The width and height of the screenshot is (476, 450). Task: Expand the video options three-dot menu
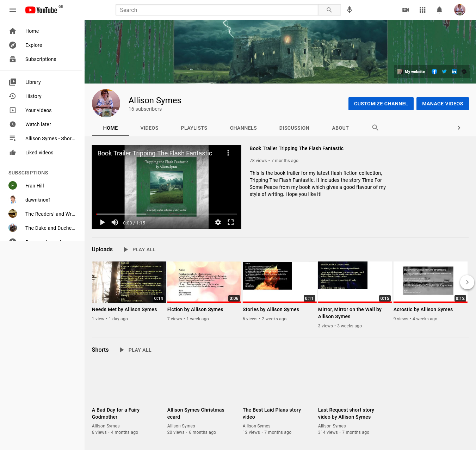click(x=228, y=153)
